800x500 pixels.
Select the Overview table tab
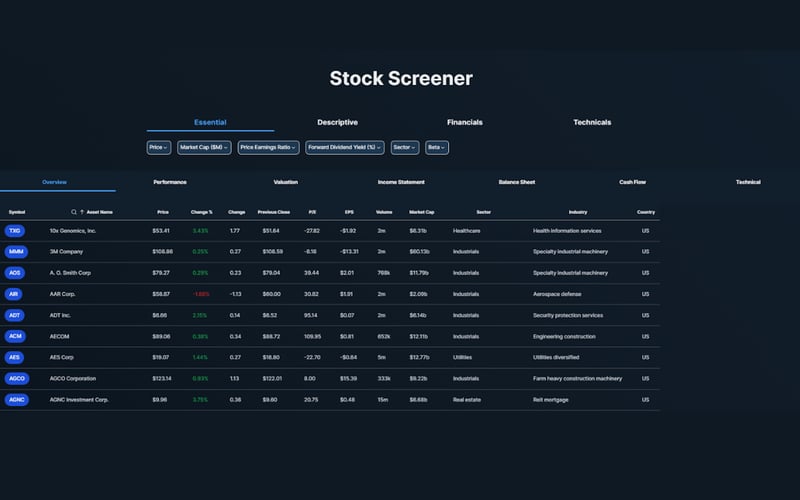tap(55, 182)
